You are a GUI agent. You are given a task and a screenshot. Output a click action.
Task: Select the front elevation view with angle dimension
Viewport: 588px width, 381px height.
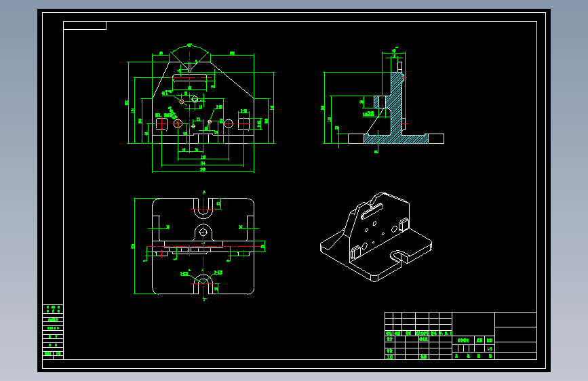(201, 108)
